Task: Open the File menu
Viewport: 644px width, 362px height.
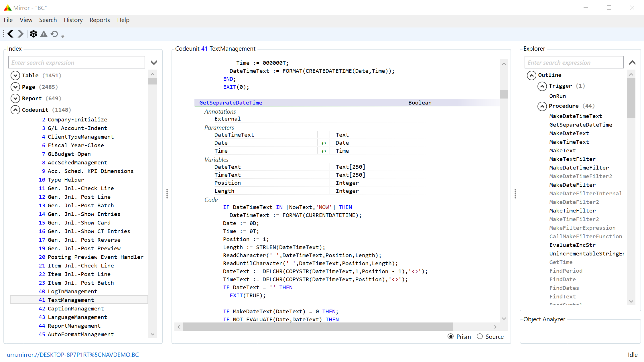Action: click(8, 20)
